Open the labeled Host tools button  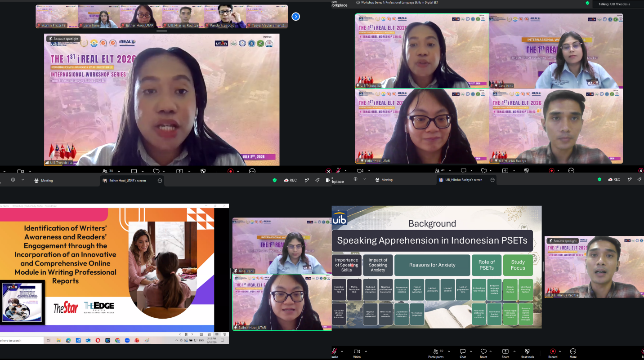527,353
